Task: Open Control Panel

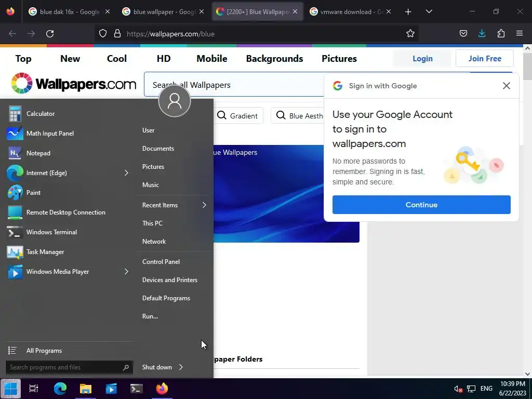Action: point(161,262)
